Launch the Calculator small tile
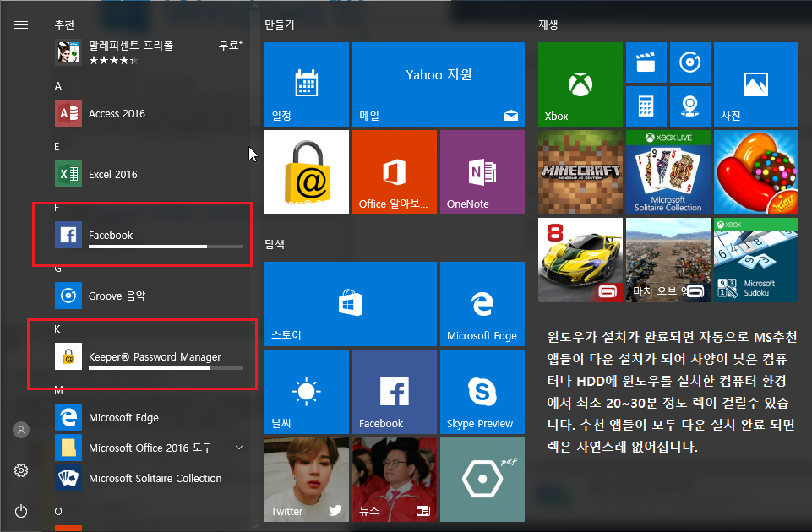 pos(646,106)
